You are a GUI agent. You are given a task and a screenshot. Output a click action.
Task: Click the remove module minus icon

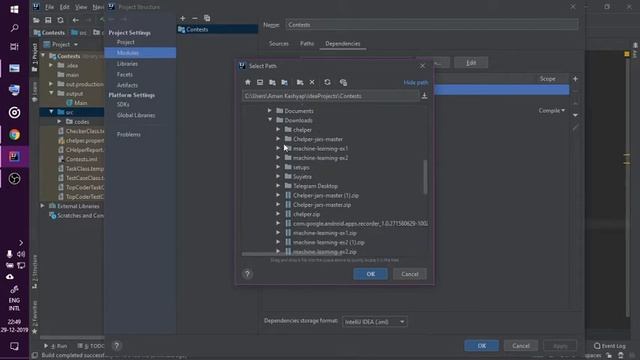pyautogui.click(x=195, y=18)
